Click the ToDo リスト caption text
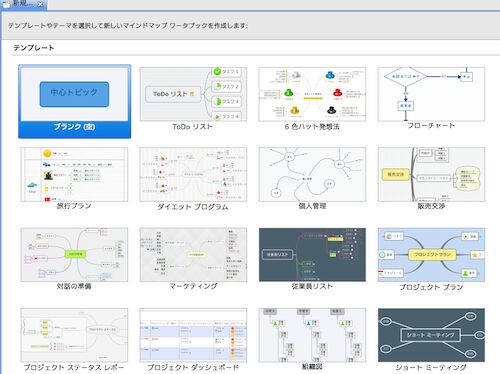Image resolution: width=500 pixels, height=374 pixels. [x=192, y=127]
